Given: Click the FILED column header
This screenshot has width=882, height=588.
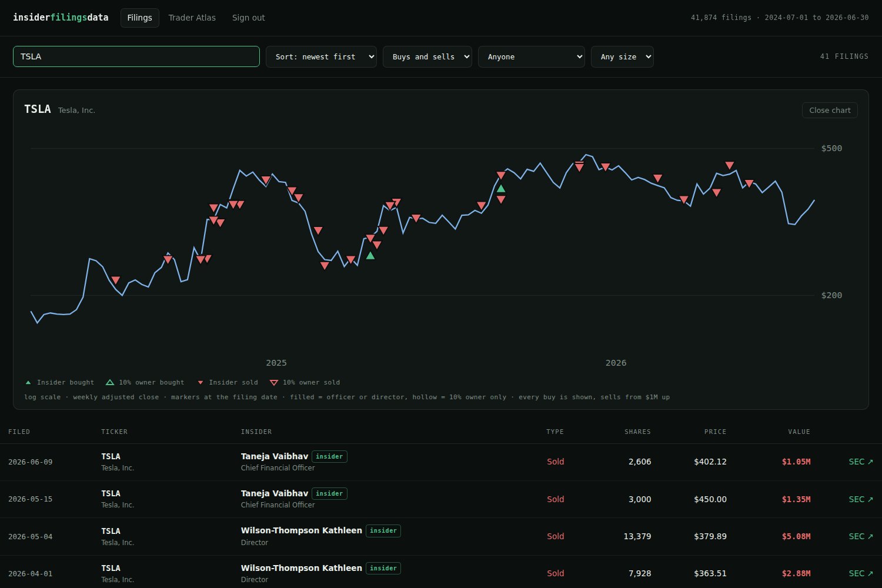Looking at the screenshot, I should (19, 432).
